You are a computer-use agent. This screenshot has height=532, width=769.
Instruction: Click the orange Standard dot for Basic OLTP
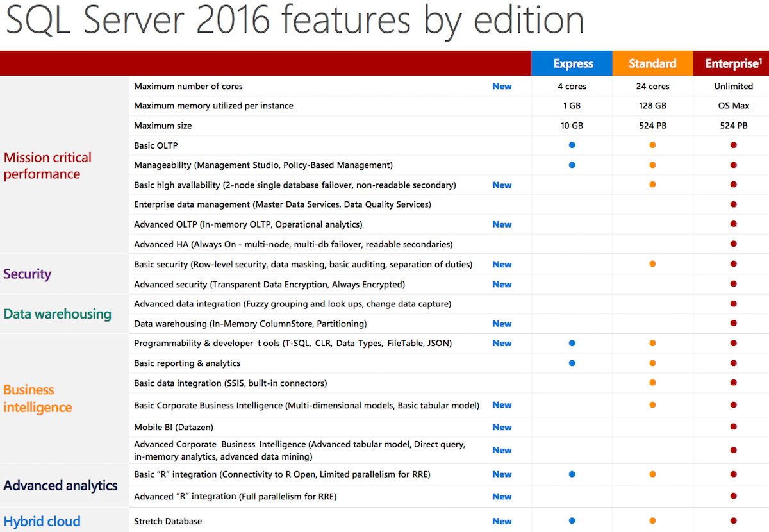652,145
